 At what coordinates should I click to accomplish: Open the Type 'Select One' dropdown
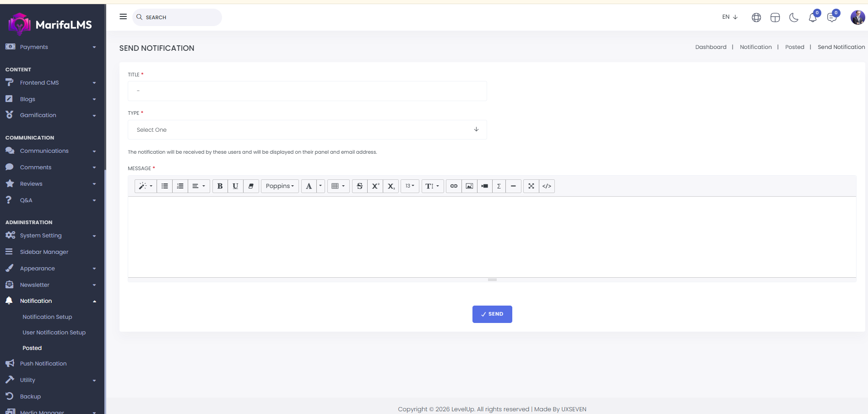coord(307,130)
